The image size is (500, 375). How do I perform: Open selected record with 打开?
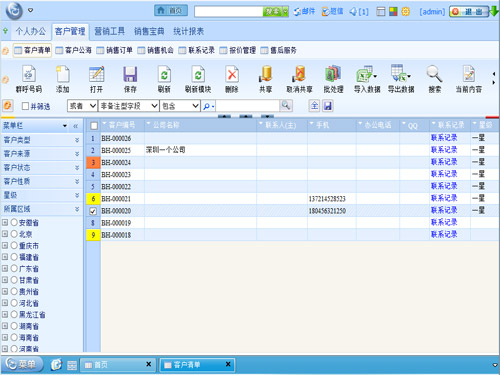[96, 79]
